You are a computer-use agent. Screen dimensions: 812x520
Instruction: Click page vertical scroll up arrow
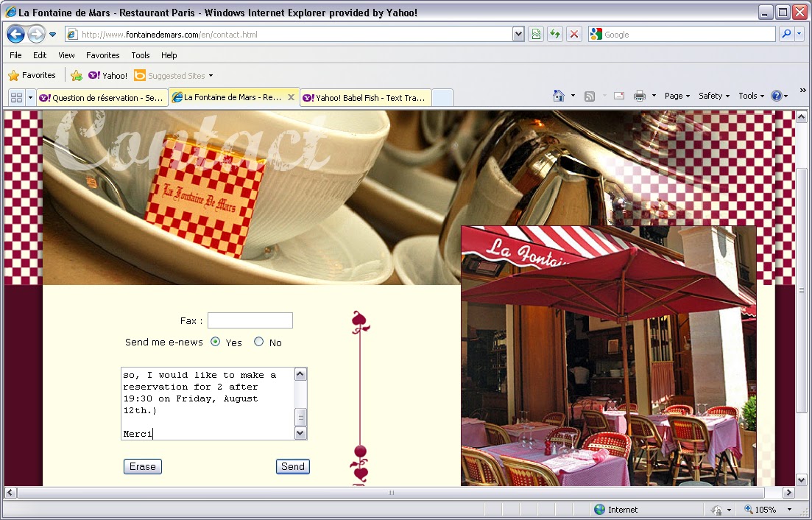[x=801, y=117]
